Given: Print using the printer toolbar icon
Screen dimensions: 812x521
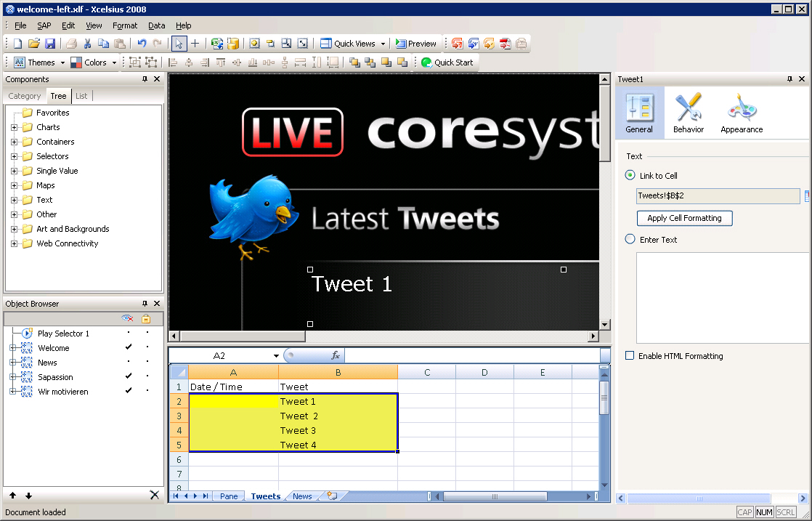Looking at the screenshot, I should point(71,44).
